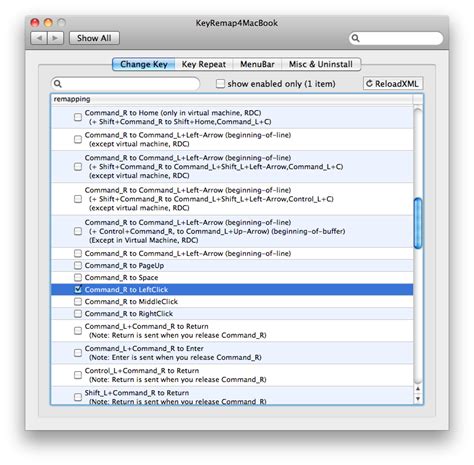
Task: Enable show enabled only checkbox
Action: click(x=220, y=83)
